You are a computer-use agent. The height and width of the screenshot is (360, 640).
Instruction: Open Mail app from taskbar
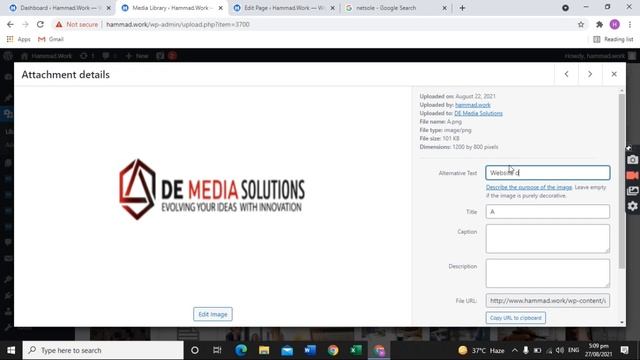287,350
